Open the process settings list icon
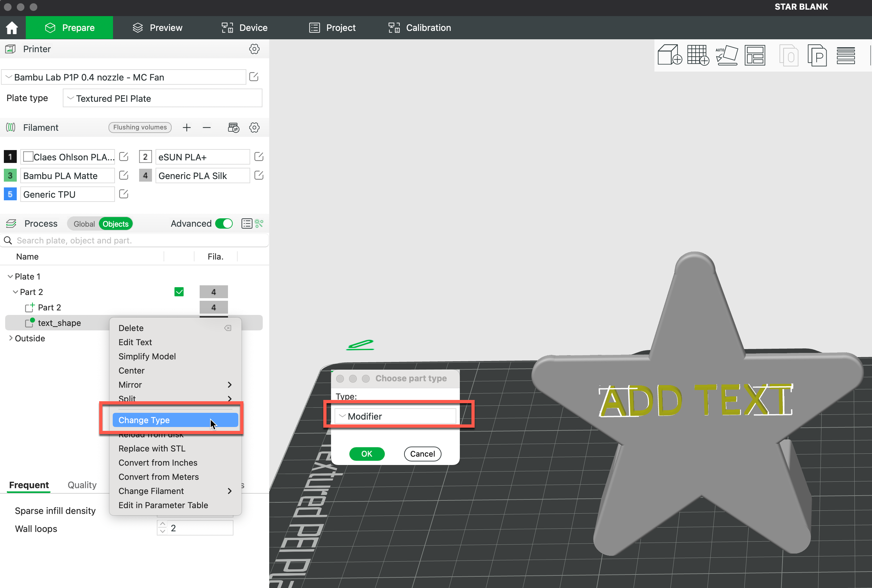 (x=247, y=223)
